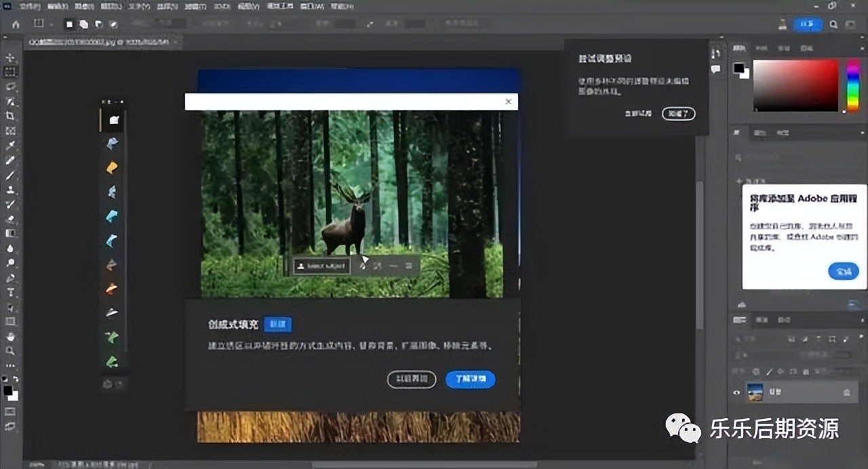Select the Hand tool
Viewport: 868px width, 469px height.
coord(10,336)
